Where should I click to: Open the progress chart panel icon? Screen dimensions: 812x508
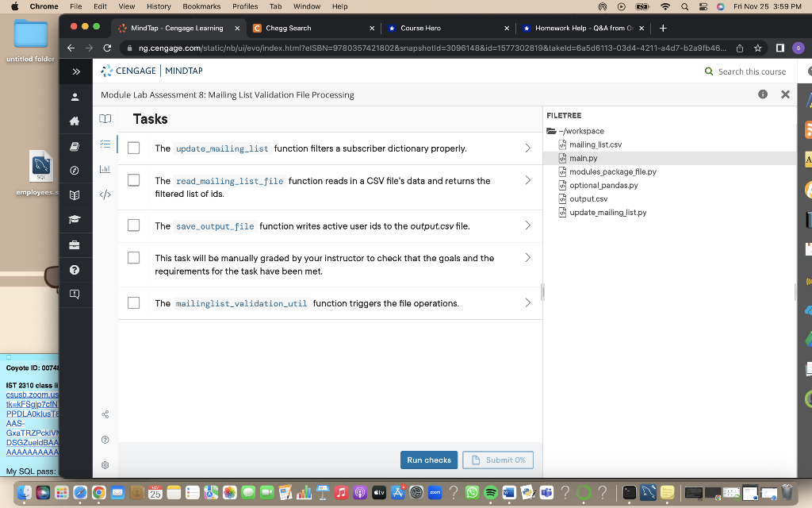click(105, 169)
